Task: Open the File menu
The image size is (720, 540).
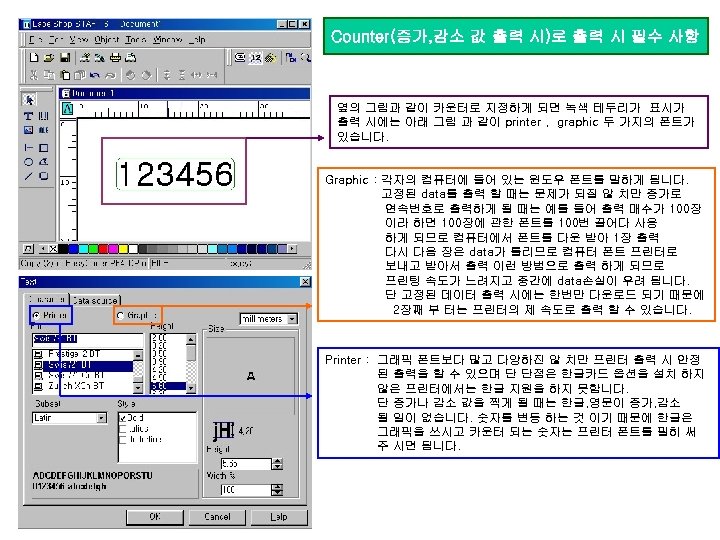Action: point(36,39)
